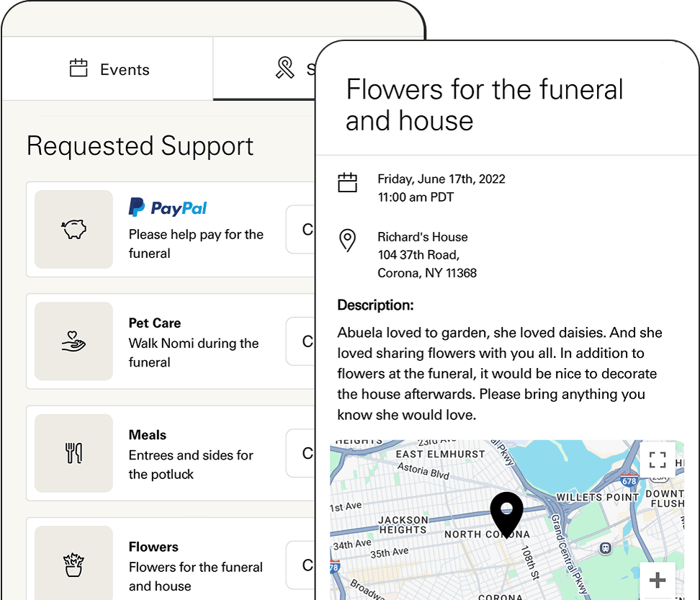Click the I-678 highway shield on map

pos(629,480)
